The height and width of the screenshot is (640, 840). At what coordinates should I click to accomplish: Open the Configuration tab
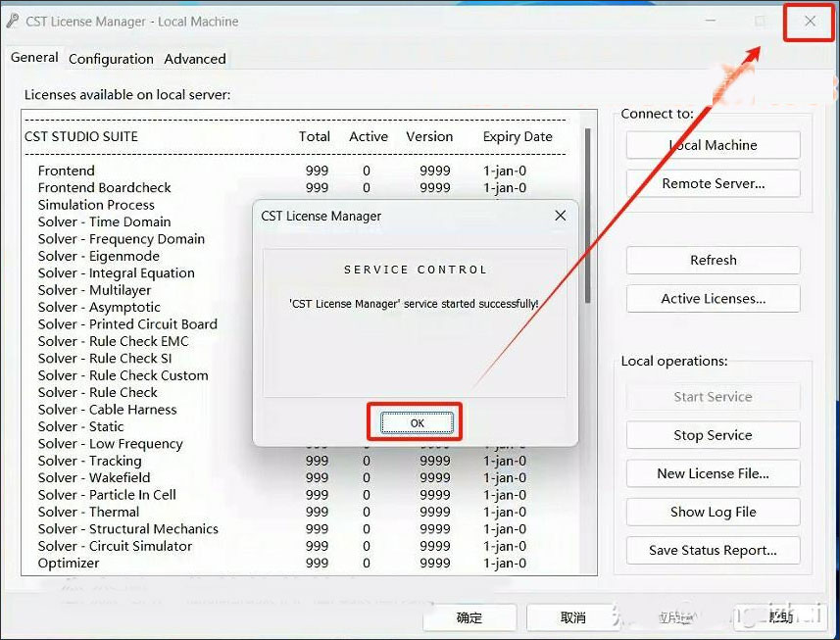pyautogui.click(x=111, y=59)
